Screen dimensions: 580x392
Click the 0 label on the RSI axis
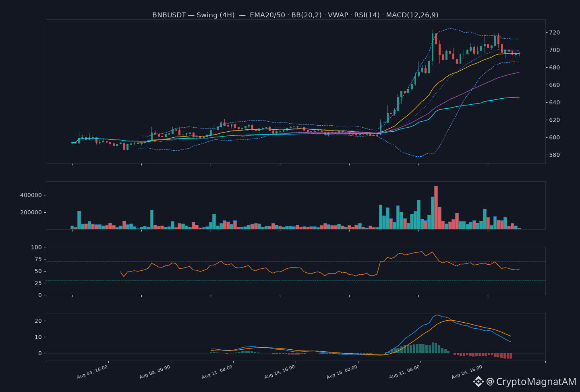(x=40, y=295)
